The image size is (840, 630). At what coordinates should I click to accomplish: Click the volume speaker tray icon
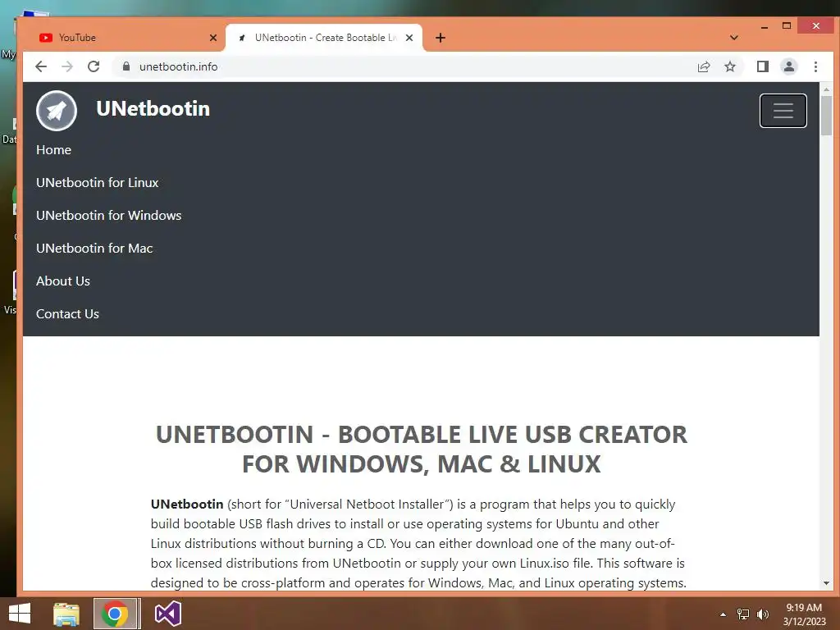click(x=763, y=614)
